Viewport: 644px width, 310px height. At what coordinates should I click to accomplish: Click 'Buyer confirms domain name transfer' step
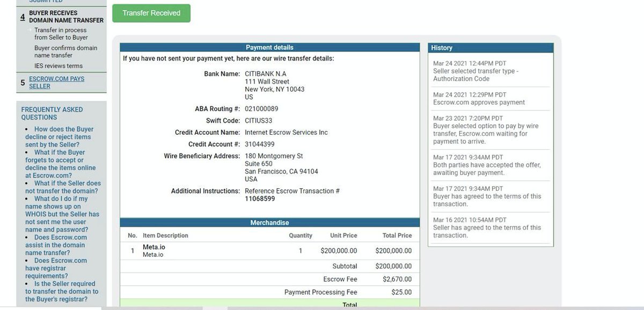66,51
